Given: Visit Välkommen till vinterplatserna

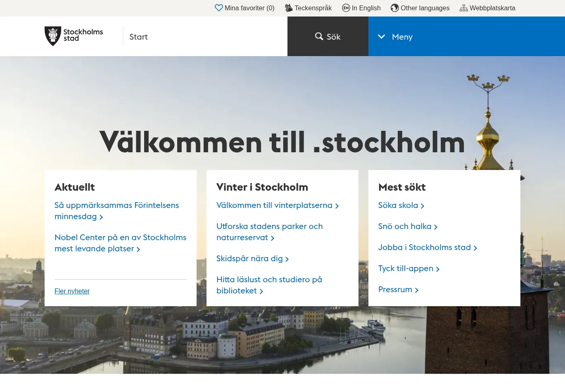Looking at the screenshot, I should coord(274,205).
